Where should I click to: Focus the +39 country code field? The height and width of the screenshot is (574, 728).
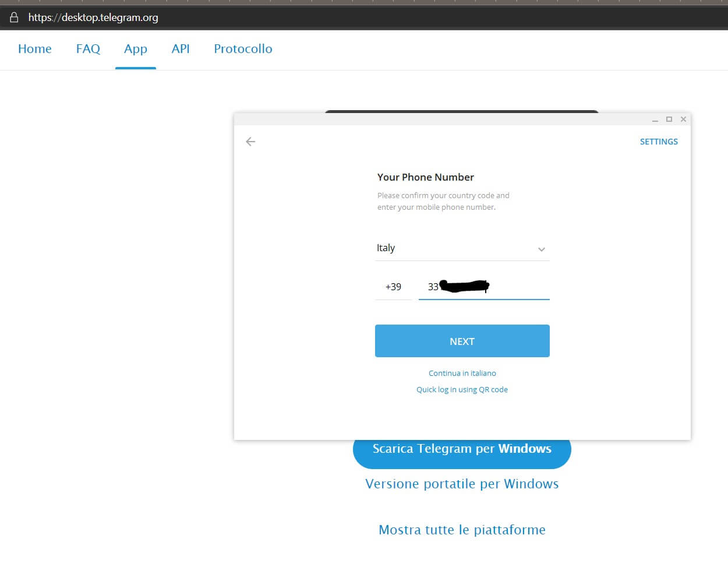coord(393,287)
